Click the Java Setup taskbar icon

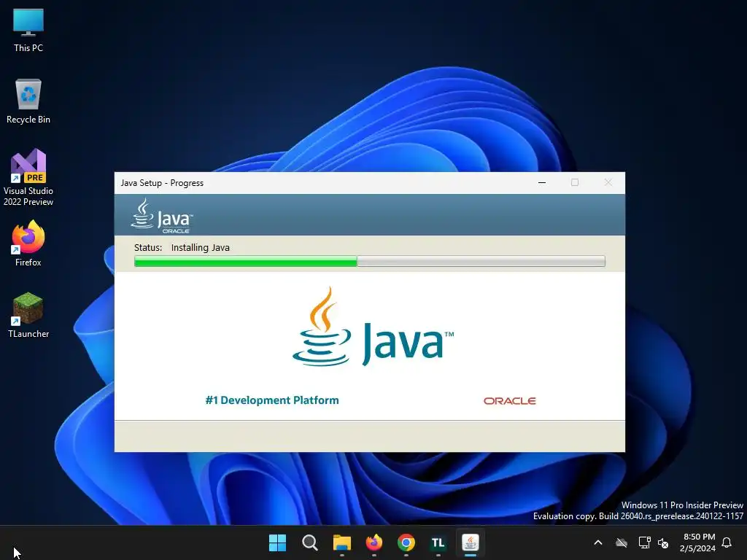tap(471, 542)
